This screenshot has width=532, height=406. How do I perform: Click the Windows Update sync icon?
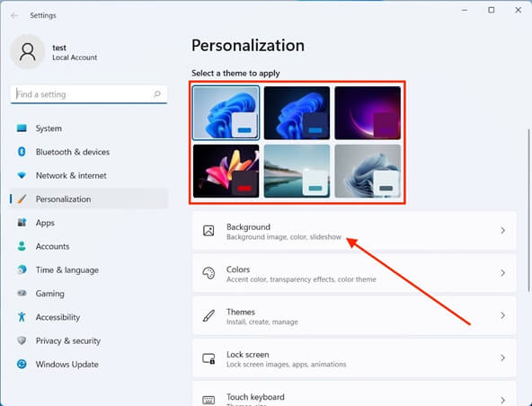click(x=22, y=364)
